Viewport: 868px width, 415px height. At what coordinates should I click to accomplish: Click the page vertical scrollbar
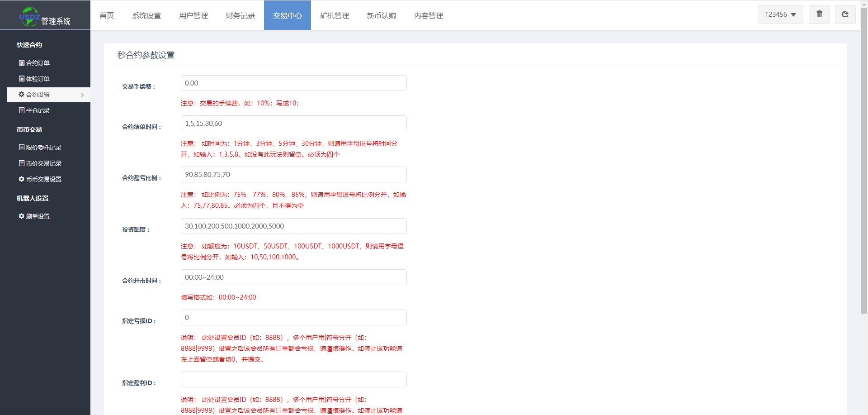(864, 181)
